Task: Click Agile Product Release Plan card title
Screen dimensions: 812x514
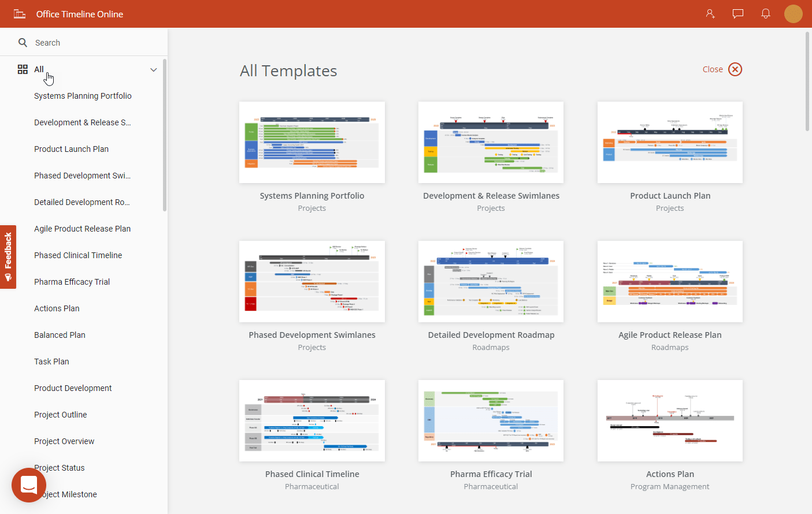Action: point(670,335)
